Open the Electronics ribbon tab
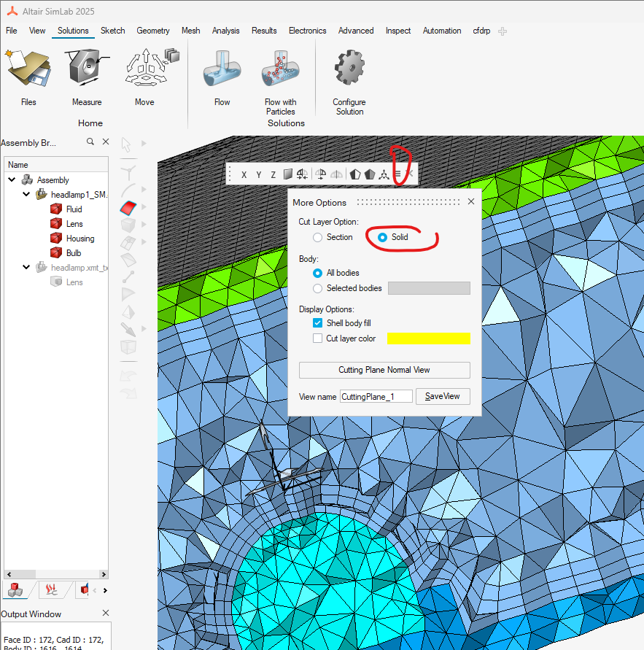 pyautogui.click(x=307, y=31)
